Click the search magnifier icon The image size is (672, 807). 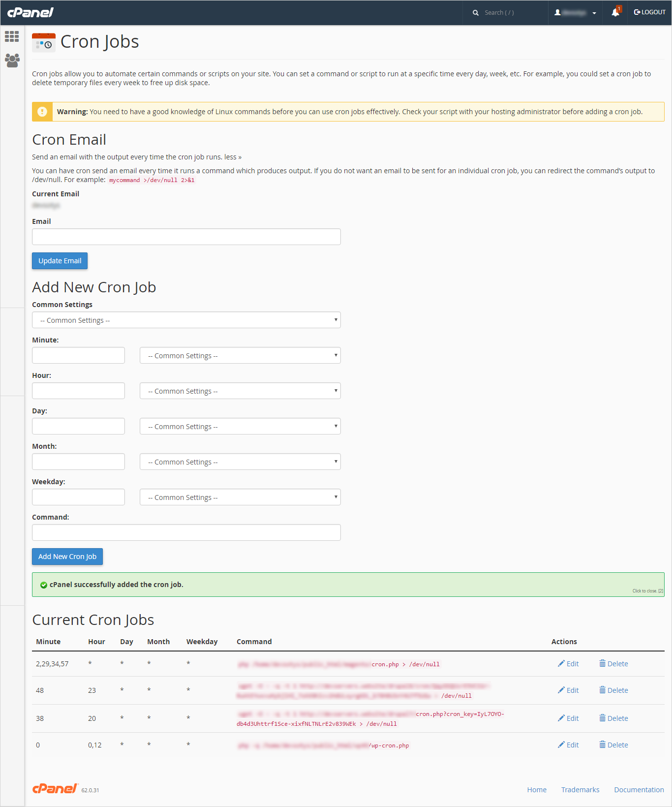476,13
